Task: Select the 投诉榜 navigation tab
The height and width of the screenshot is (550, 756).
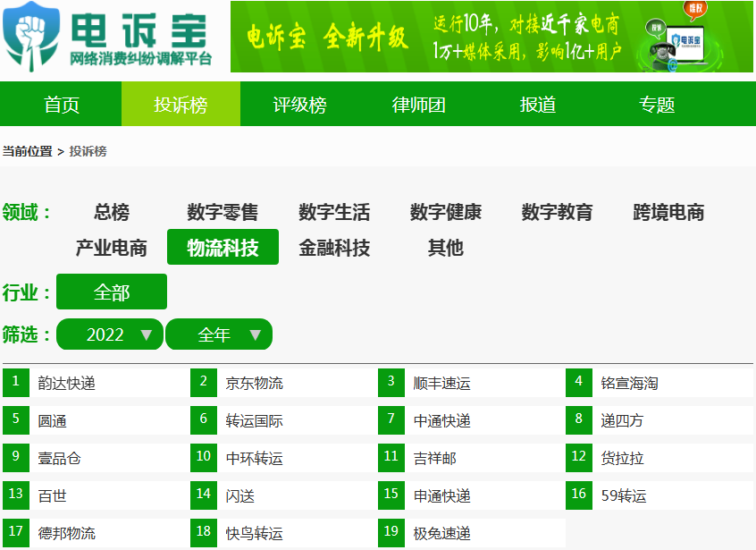Action: tap(181, 105)
